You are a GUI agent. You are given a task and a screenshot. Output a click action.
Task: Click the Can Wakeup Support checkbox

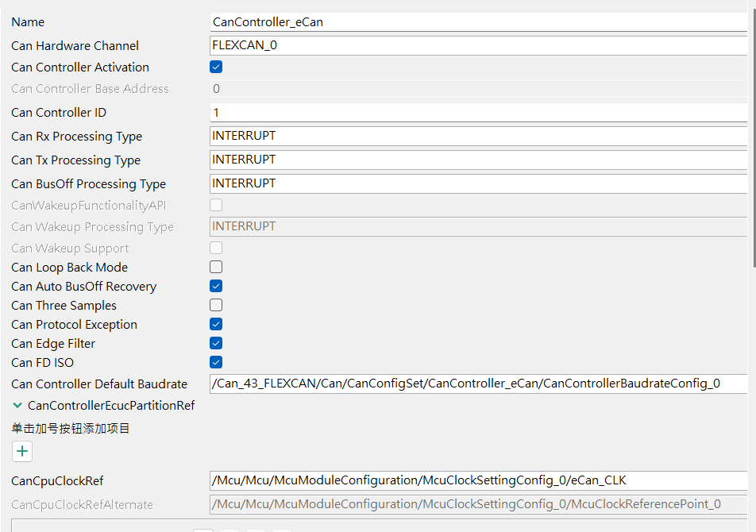click(216, 249)
